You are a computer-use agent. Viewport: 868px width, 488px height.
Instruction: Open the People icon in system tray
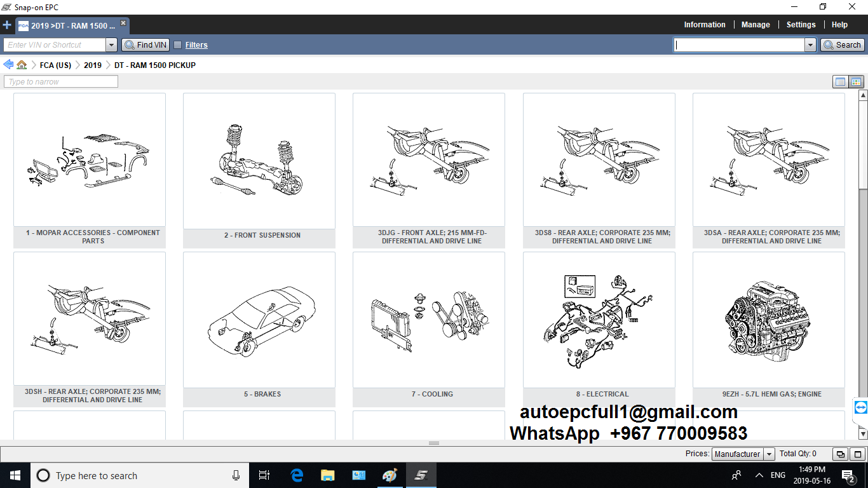pos(737,475)
